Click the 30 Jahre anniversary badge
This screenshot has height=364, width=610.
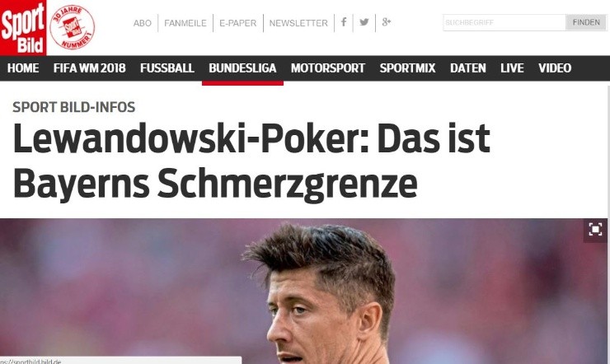click(73, 27)
